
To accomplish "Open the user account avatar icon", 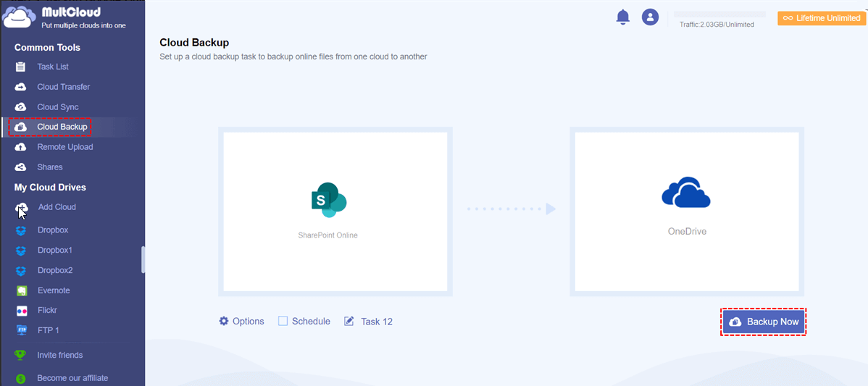I will point(650,17).
